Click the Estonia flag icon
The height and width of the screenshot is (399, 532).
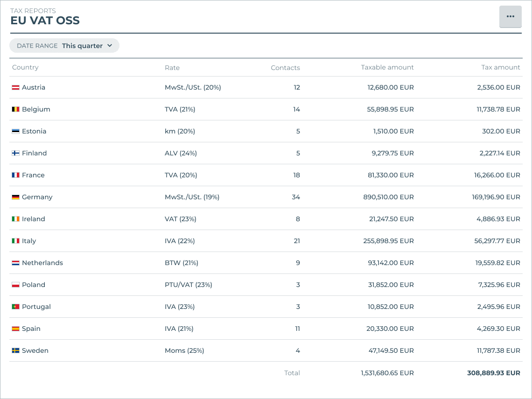[x=15, y=131]
